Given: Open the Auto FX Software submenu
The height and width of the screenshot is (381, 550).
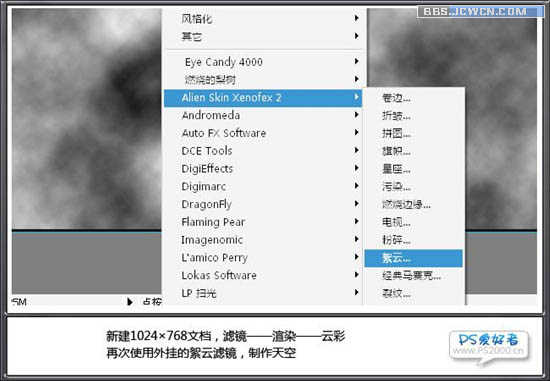Looking at the screenshot, I should [x=264, y=133].
